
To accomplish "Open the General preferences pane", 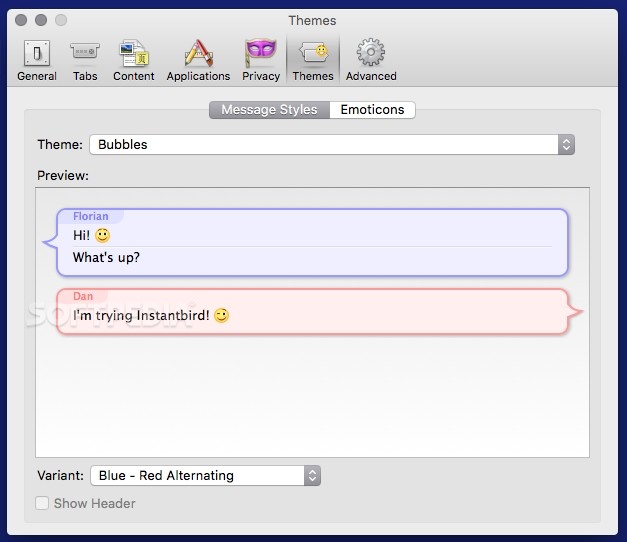I will tap(37, 60).
